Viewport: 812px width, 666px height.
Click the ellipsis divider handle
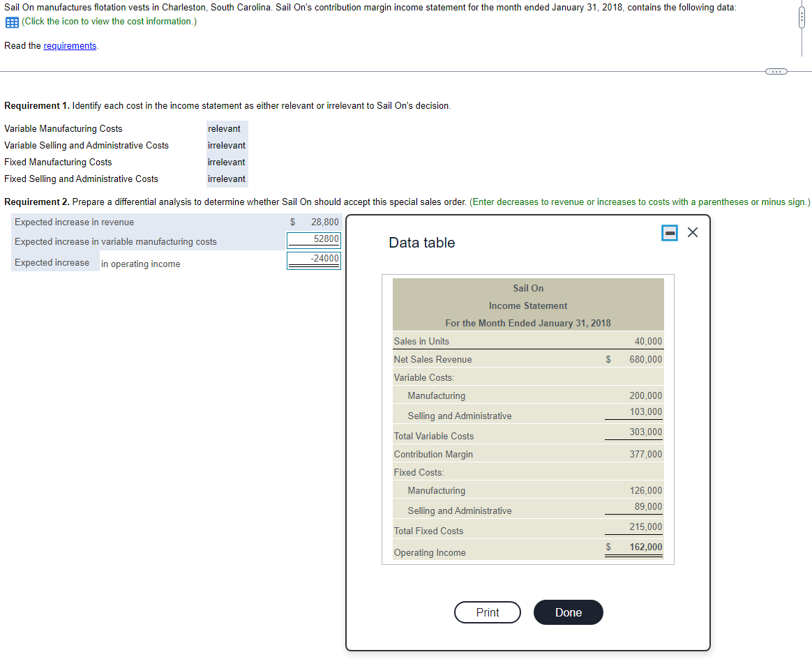tap(776, 71)
